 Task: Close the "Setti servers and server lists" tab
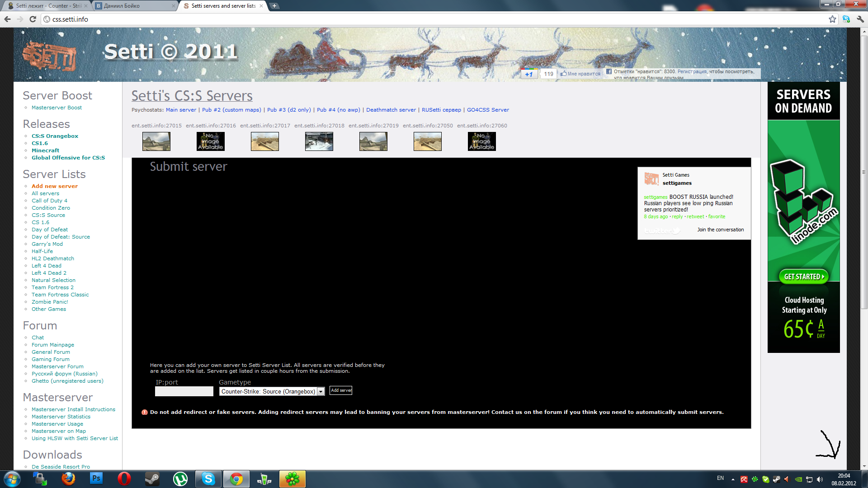(x=261, y=6)
